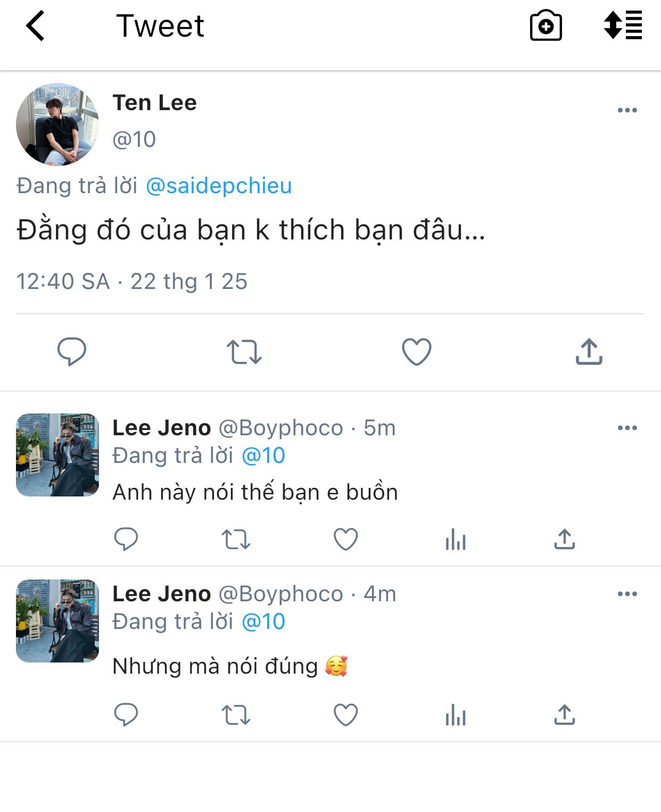
Task: Tap the back arrow in the header
Action: [36, 26]
